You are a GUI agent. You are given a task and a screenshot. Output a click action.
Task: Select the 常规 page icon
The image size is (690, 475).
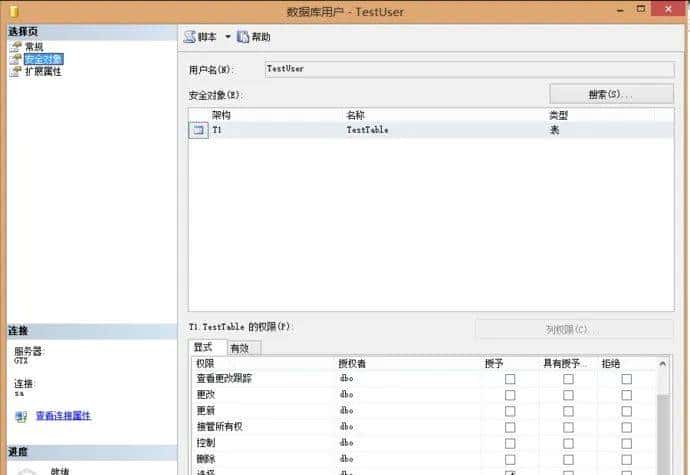[16, 46]
